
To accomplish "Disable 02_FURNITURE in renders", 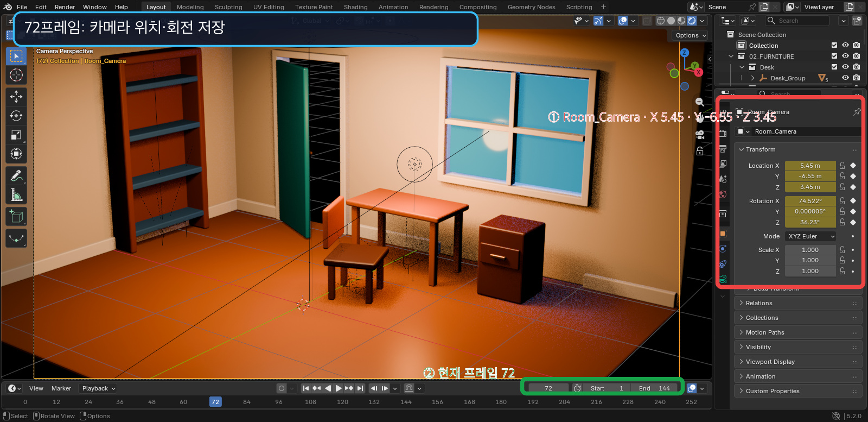I will (856, 56).
